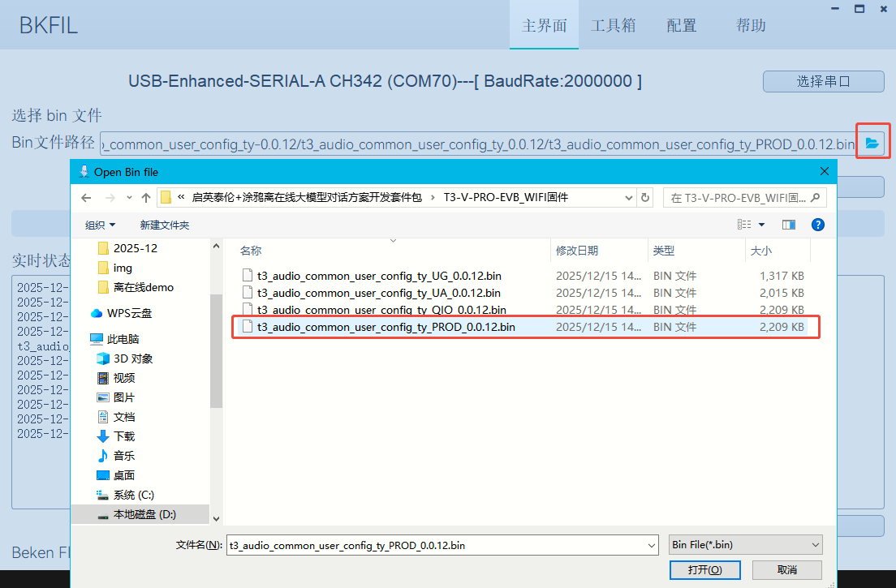Image resolution: width=896 pixels, height=588 pixels.
Task: Open the 组织 organize menu
Action: pyautogui.click(x=101, y=225)
